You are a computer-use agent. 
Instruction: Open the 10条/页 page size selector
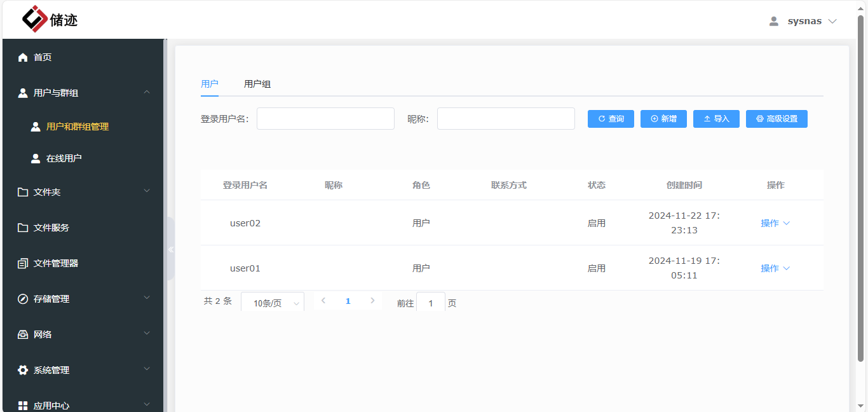(x=272, y=303)
